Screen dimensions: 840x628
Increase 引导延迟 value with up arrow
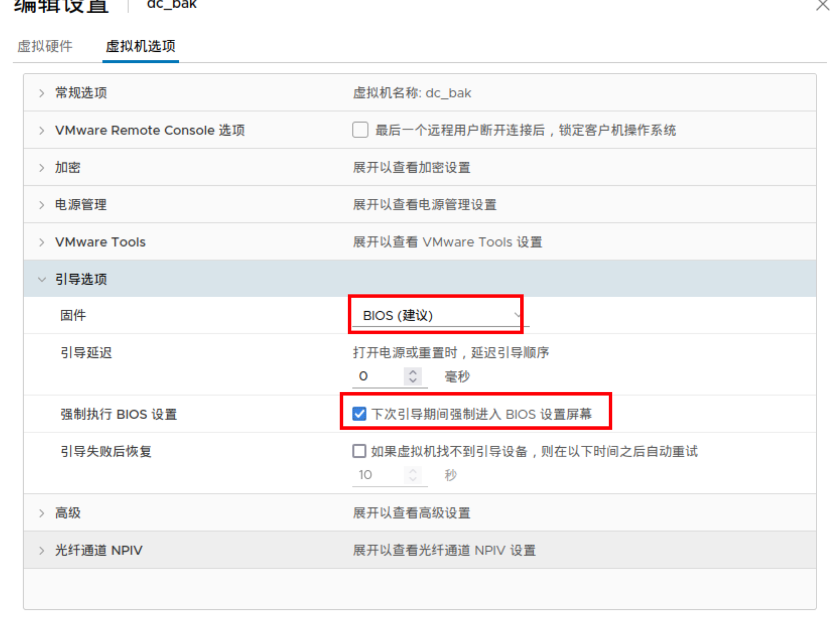pyautogui.click(x=413, y=372)
